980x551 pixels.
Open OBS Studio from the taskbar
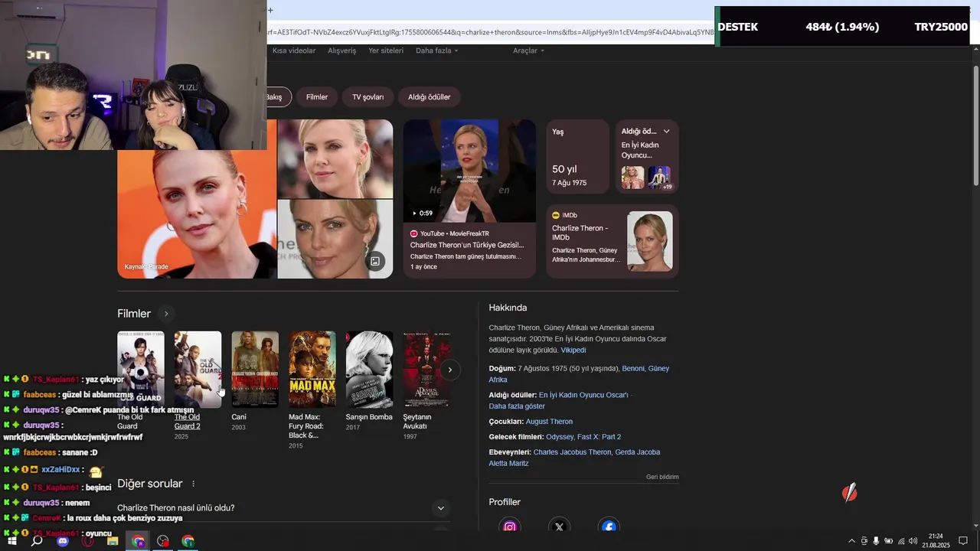(x=163, y=541)
